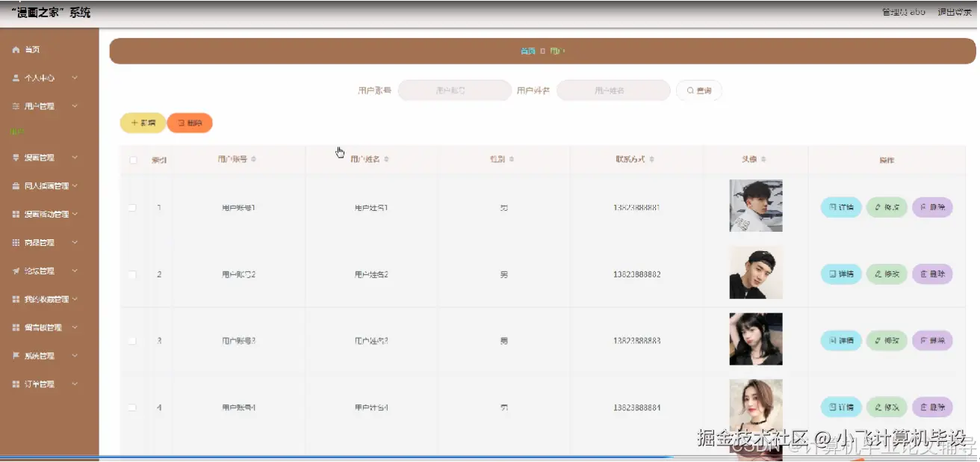Sort by 用户账号 column sort icon
Viewport: 980px width, 462px height.
point(253,159)
